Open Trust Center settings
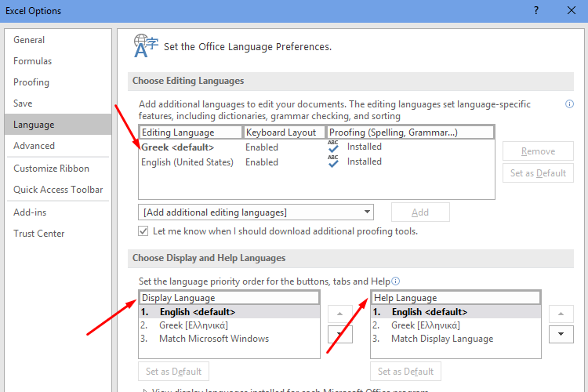 [58, 234]
